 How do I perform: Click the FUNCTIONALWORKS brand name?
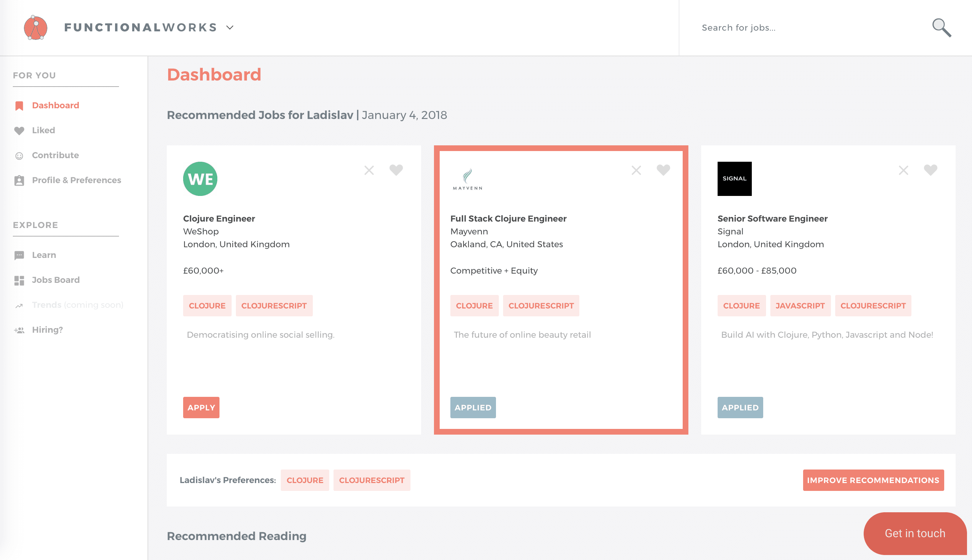[x=141, y=28]
